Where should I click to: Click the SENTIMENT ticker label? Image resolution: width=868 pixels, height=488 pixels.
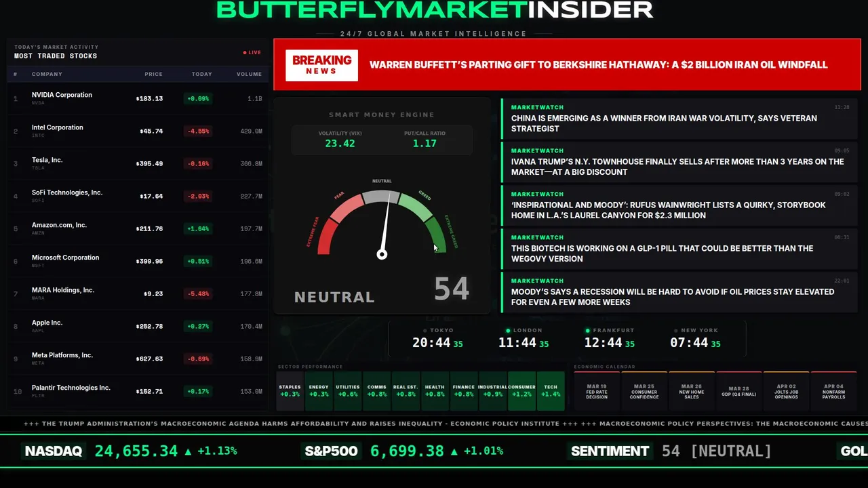[x=610, y=451]
